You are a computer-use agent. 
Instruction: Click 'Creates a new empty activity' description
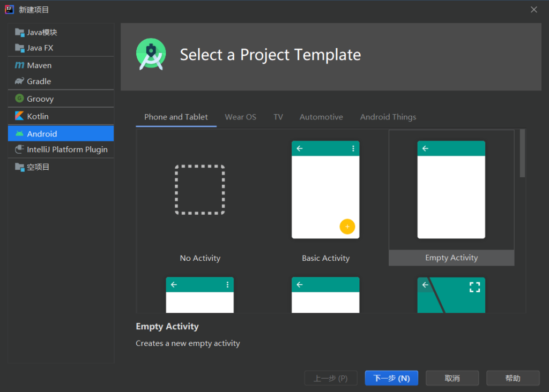coord(188,343)
